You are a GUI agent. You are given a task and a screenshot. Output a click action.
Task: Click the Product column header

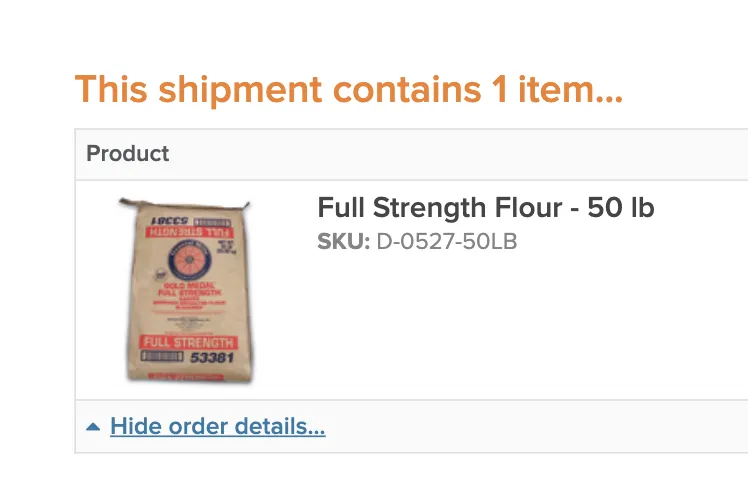coord(128,154)
